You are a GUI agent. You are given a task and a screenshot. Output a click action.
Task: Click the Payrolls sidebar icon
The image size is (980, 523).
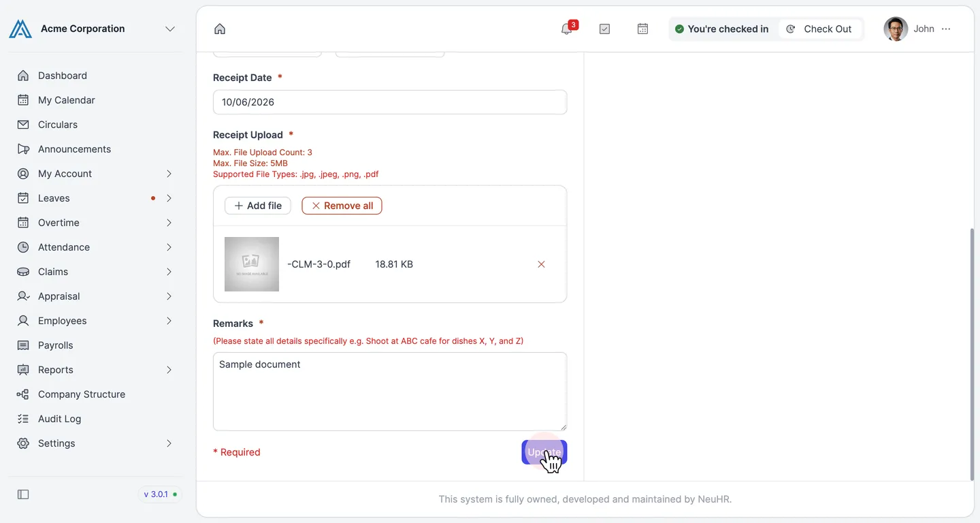23,345
